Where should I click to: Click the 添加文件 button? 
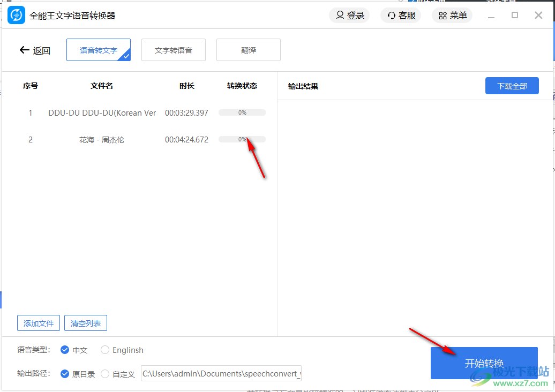click(38, 323)
